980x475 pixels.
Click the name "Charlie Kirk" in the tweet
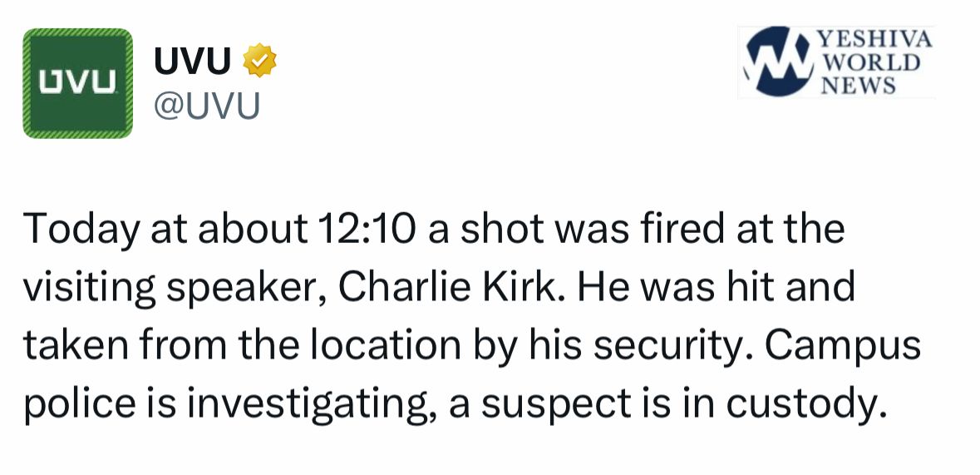(x=454, y=288)
